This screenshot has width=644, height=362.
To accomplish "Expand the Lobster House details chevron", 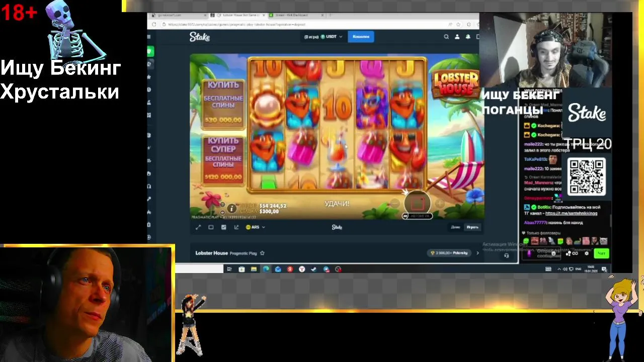I will pyautogui.click(x=477, y=253).
